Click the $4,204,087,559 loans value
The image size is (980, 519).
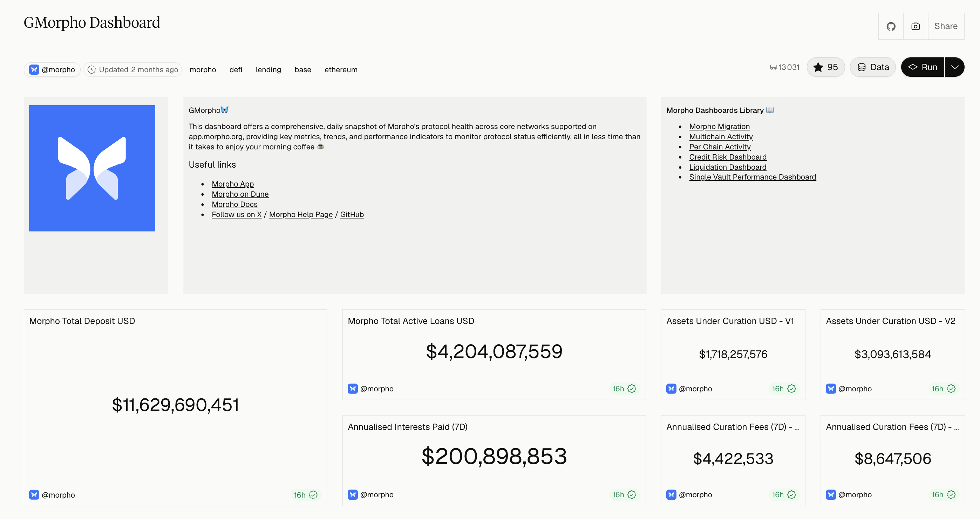pos(494,351)
